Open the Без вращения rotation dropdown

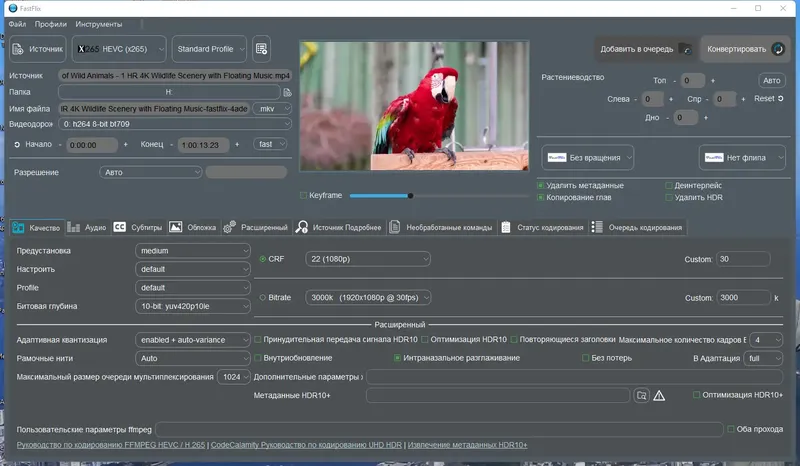588,157
